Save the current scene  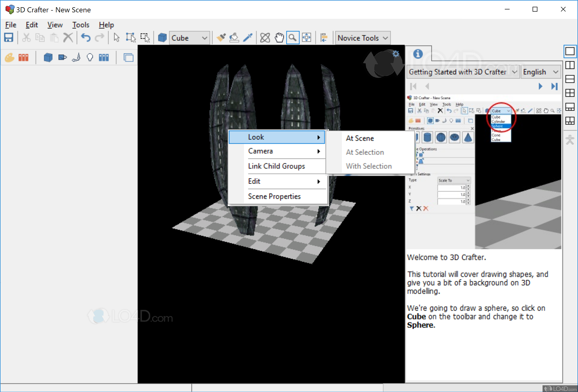pos(9,37)
